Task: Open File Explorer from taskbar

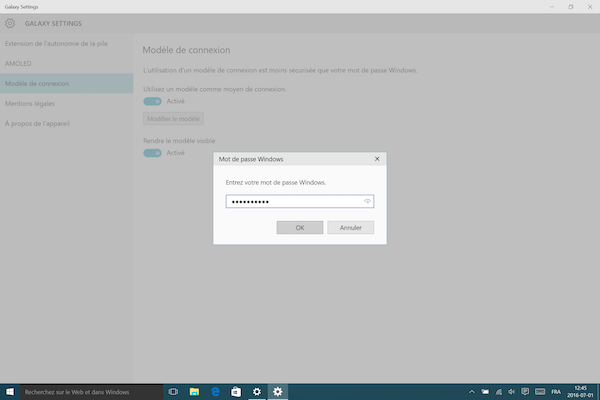Action: [x=194, y=392]
